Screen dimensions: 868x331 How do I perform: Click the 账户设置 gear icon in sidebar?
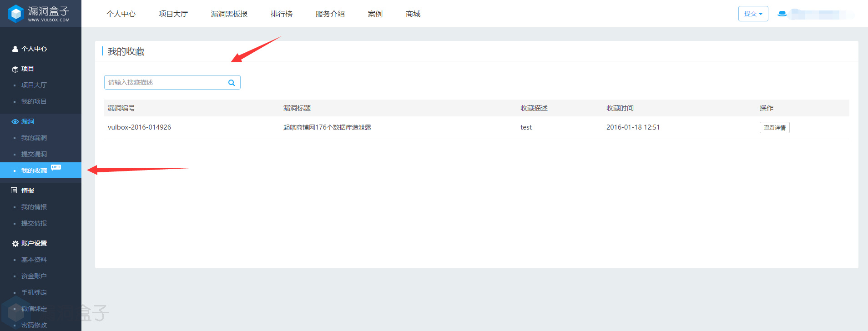(15, 244)
